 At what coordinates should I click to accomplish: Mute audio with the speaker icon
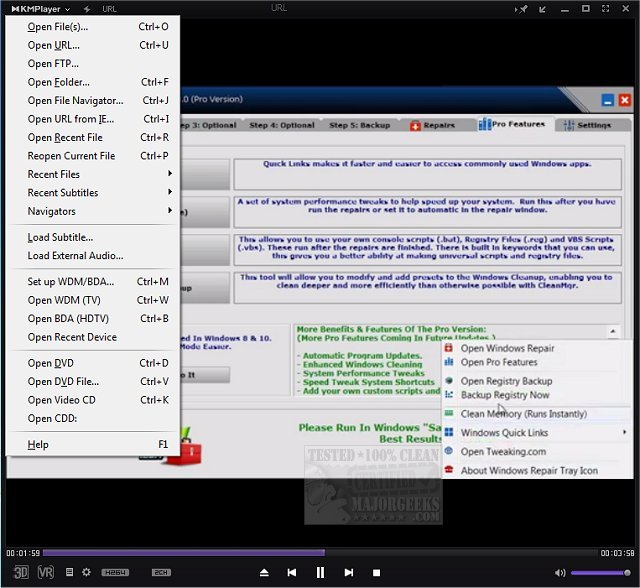point(561,572)
